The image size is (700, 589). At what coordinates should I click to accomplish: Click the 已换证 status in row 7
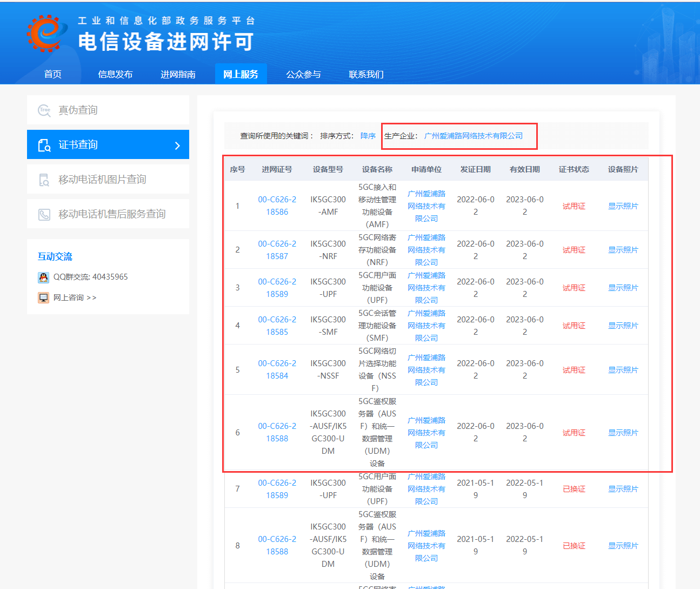pos(574,489)
